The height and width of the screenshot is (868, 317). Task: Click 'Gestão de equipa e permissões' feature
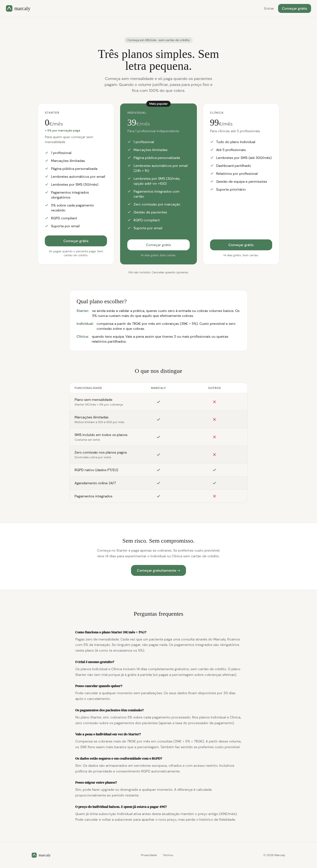coord(241,181)
